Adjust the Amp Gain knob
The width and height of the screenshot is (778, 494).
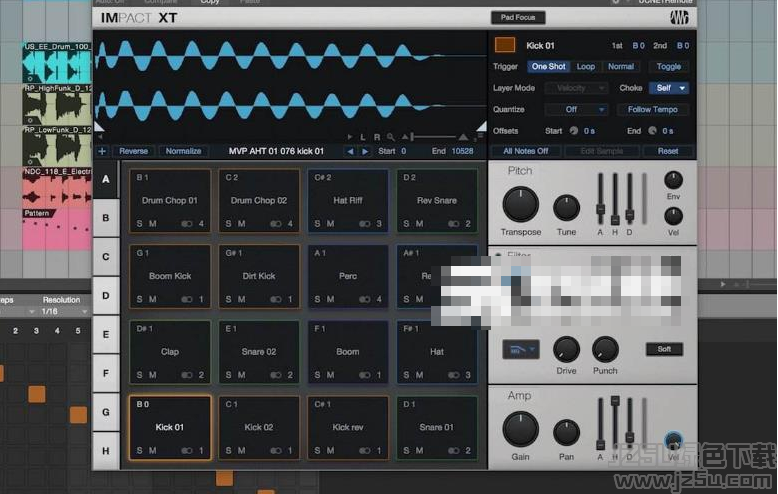pos(520,430)
